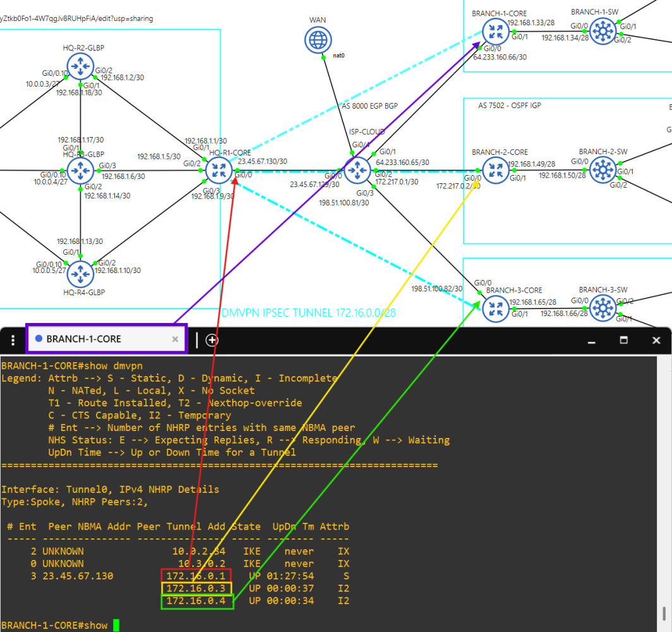Click the terminal vertical scrollbar
Viewport: 672px width, 632px height.
pos(664,613)
